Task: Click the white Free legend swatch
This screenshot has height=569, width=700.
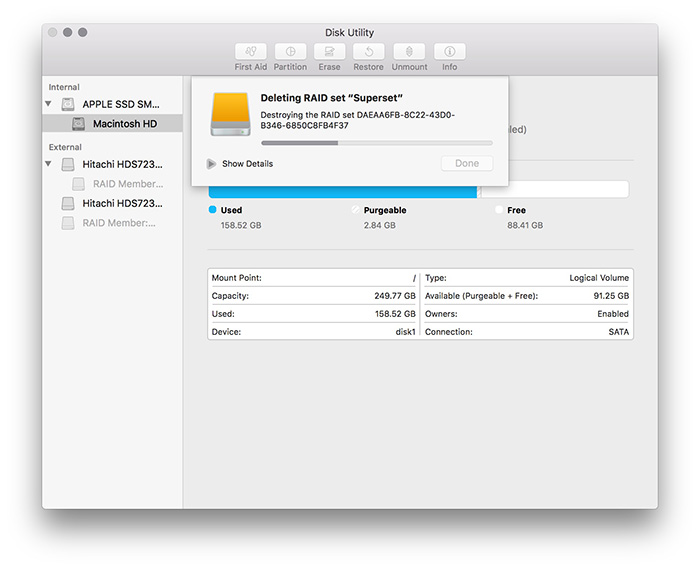Action: pos(499,210)
